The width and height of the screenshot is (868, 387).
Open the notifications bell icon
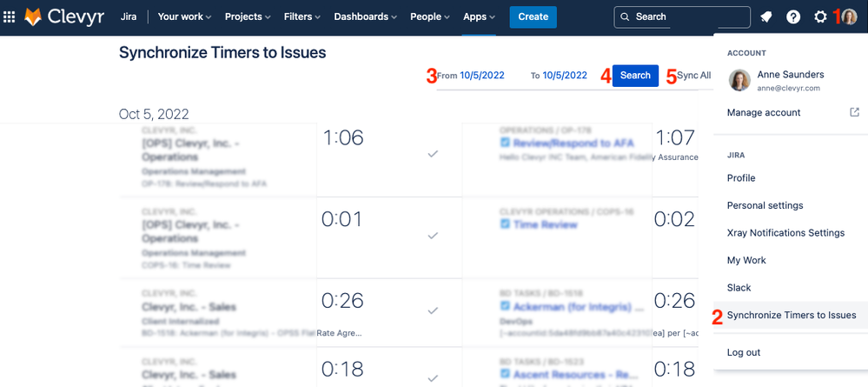coord(766,17)
